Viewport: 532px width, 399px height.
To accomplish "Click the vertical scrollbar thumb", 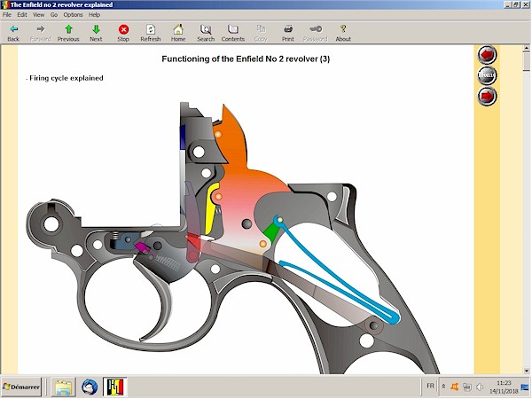I will (527, 62).
